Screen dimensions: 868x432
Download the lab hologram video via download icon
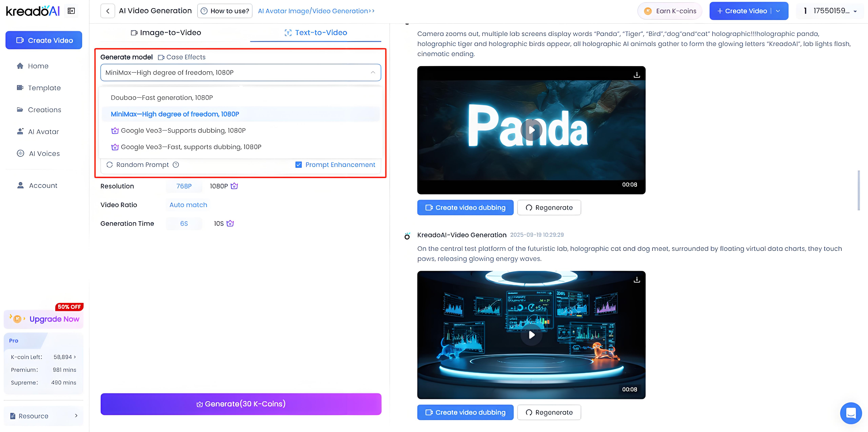click(637, 280)
